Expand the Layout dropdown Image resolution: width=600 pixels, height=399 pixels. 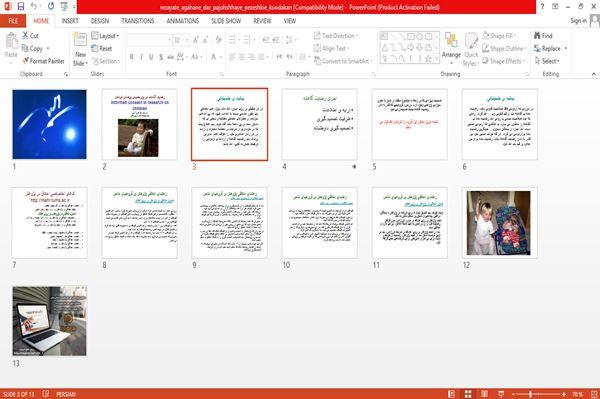click(105, 36)
